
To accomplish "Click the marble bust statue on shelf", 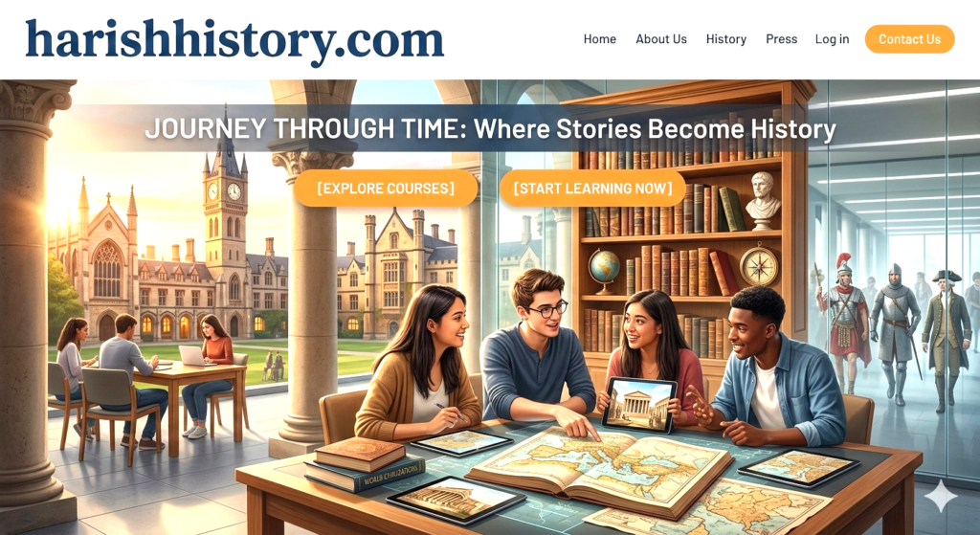I will tap(763, 201).
